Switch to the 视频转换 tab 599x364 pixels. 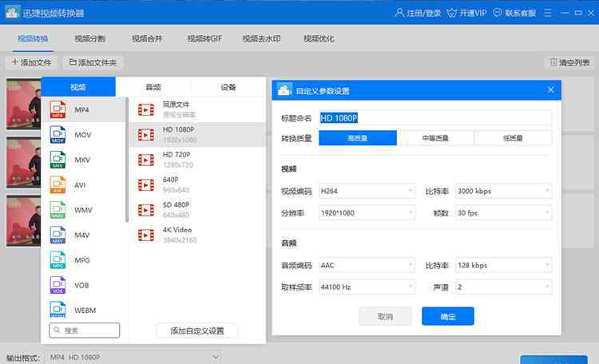(33, 38)
